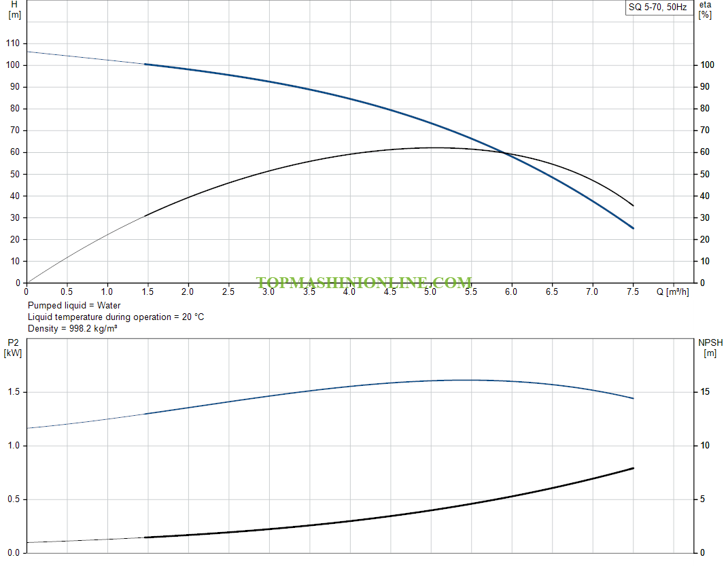Click the 7.5 tick label on Q axis
This screenshot has height=566, width=728.
[632, 291]
